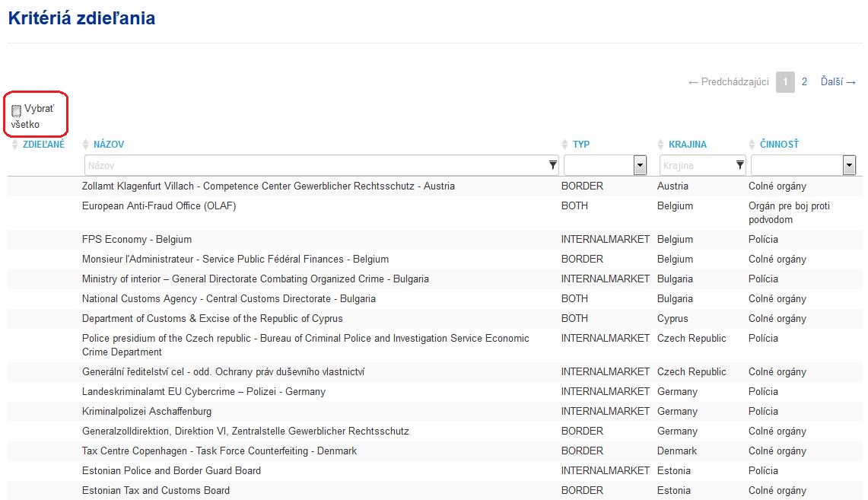
Task: Click the Ďalší next page link
Action: [x=838, y=82]
